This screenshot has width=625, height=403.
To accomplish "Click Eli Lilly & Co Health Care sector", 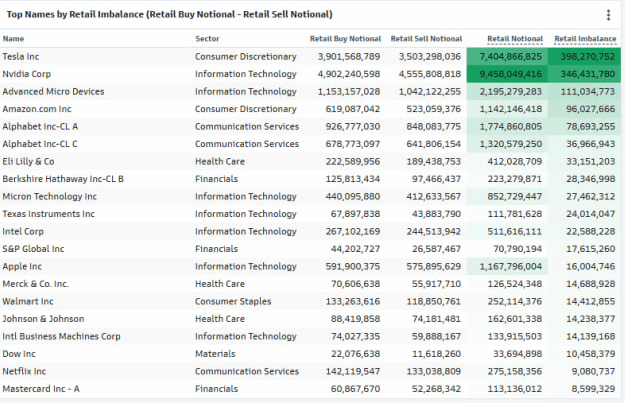I will point(220,161).
